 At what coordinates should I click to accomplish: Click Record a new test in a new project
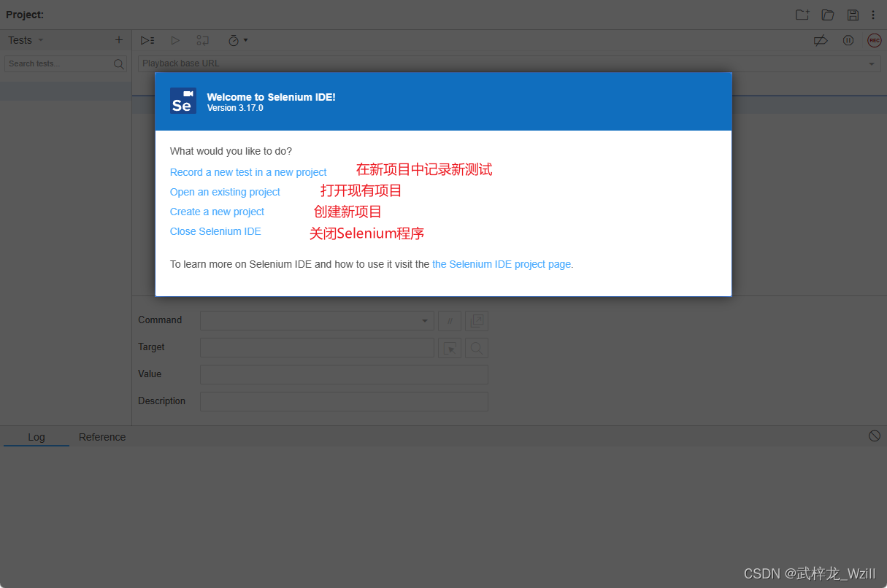(x=247, y=171)
